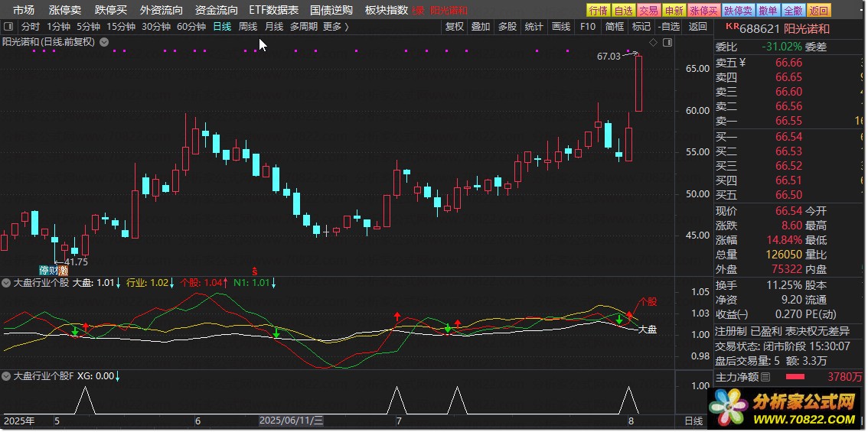Click the red 交易 button
The image size is (868, 432).
[x=649, y=11]
